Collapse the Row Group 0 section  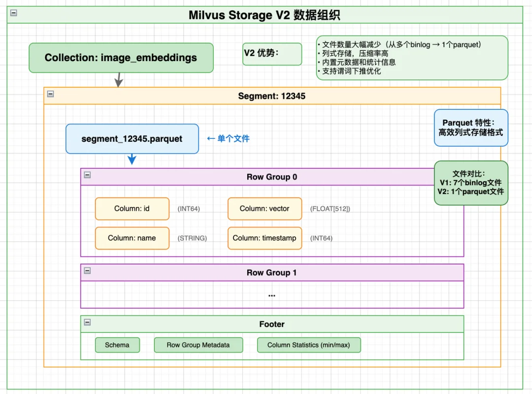87,175
